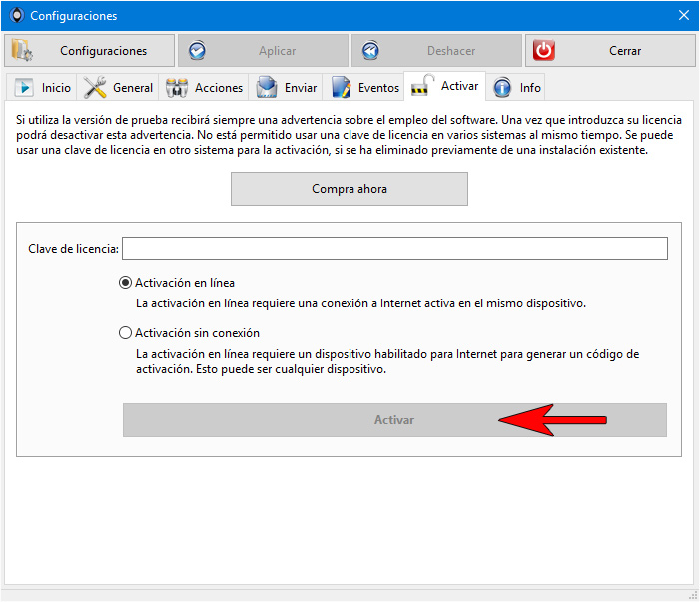700x602 pixels.
Task: Click the notepad Eventos icon
Action: click(342, 87)
